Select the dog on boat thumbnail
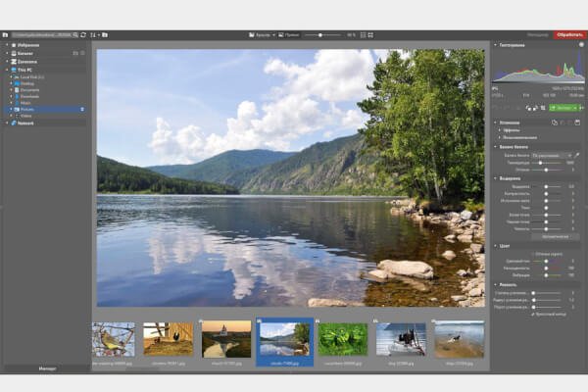This screenshot has width=588, height=392. [401, 339]
